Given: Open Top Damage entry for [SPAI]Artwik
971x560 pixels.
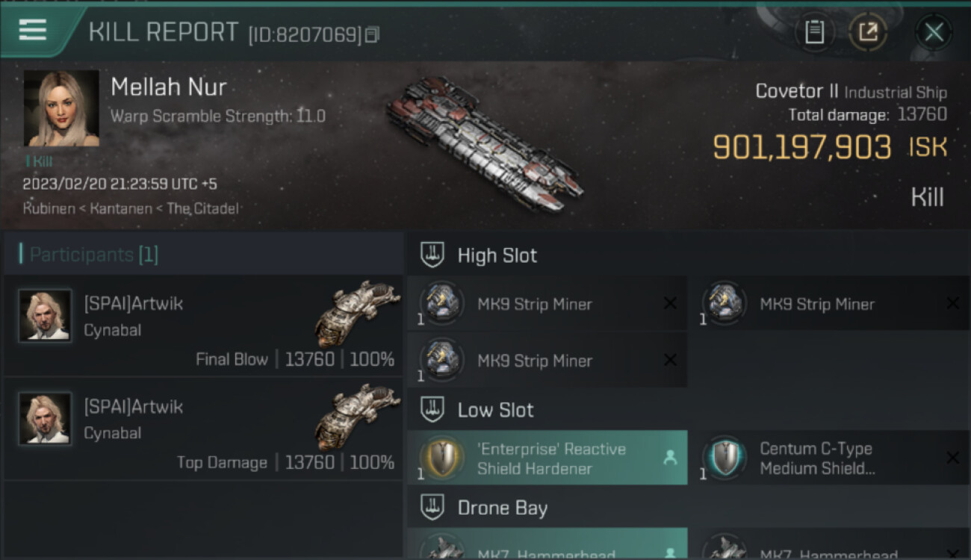Looking at the screenshot, I should 203,429.
